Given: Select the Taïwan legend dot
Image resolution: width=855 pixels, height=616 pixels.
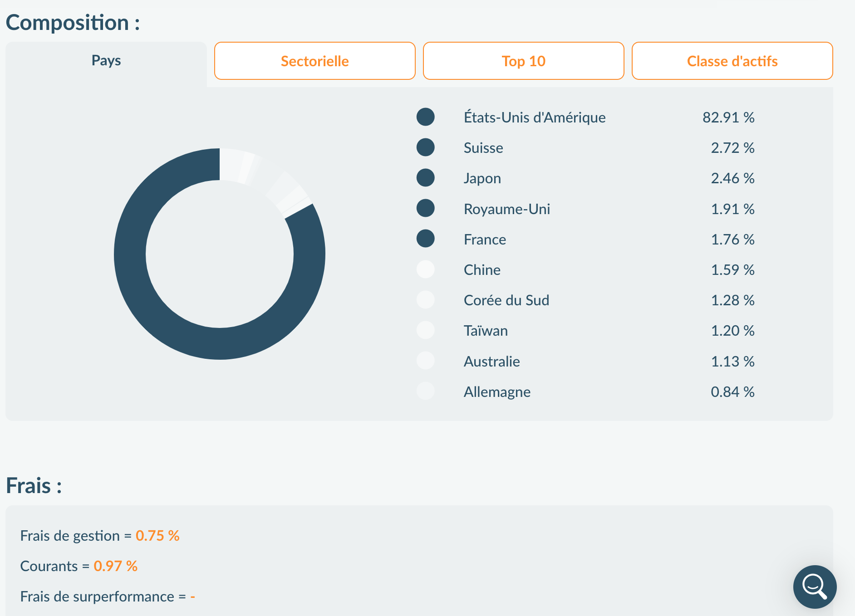Looking at the screenshot, I should [425, 330].
